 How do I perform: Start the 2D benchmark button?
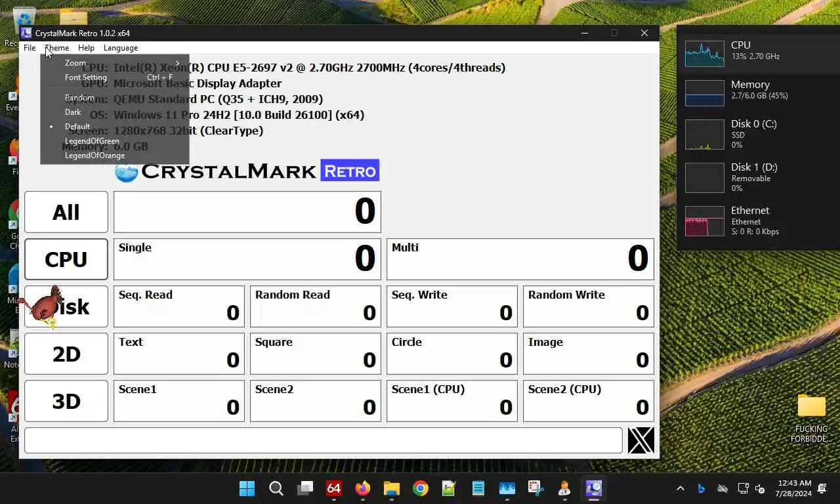click(66, 354)
